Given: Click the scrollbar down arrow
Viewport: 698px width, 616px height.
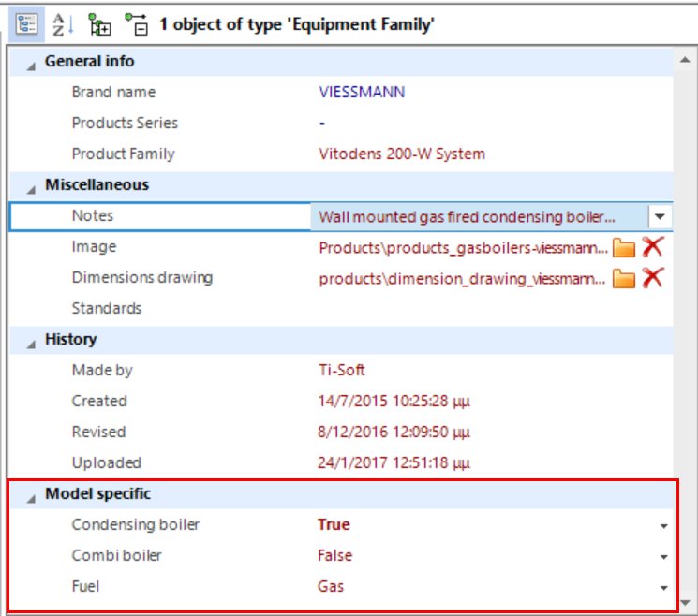Looking at the screenshot, I should (x=684, y=602).
